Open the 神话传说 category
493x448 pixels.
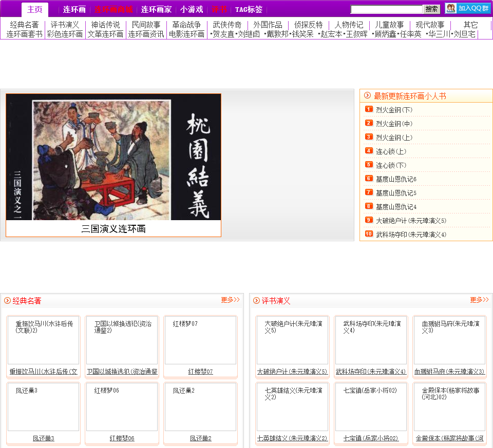coord(105,25)
